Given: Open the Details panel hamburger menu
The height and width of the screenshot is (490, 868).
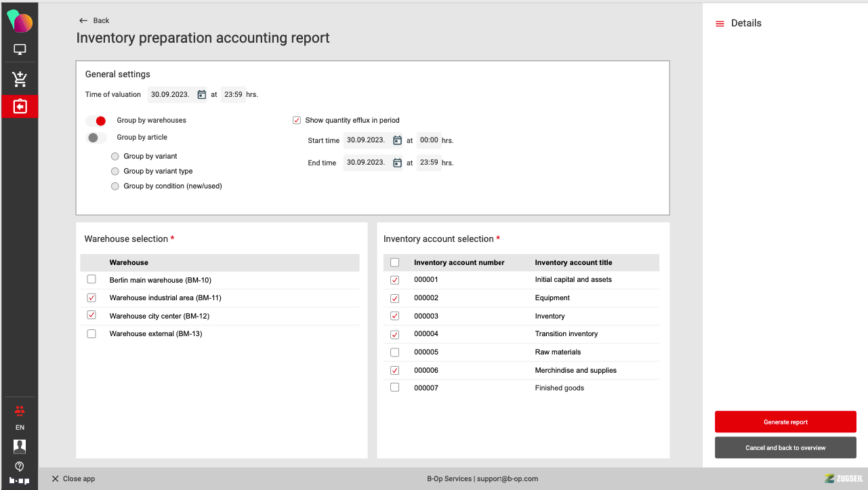Looking at the screenshot, I should [x=720, y=24].
